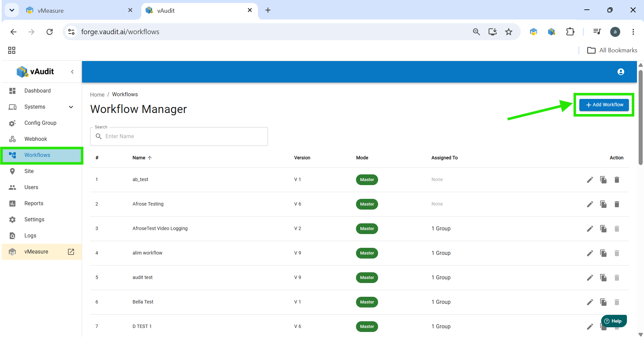Viewport: 644px width, 337px height.
Task: Open vMeasure external link
Action: [x=42, y=252]
